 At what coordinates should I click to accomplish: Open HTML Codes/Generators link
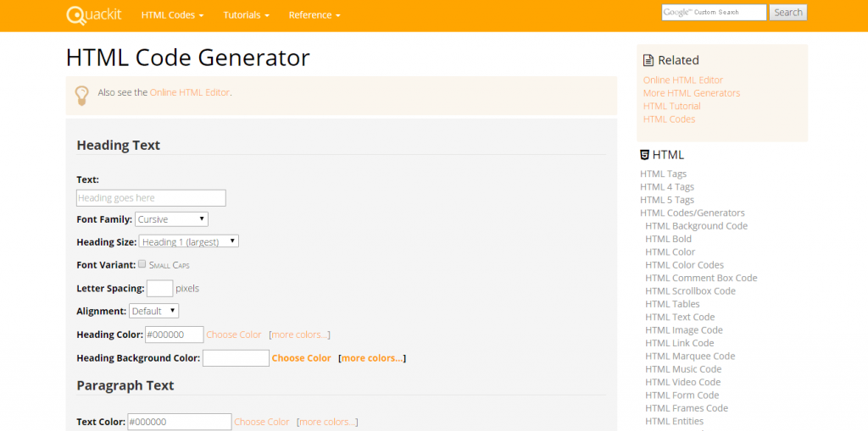693,213
